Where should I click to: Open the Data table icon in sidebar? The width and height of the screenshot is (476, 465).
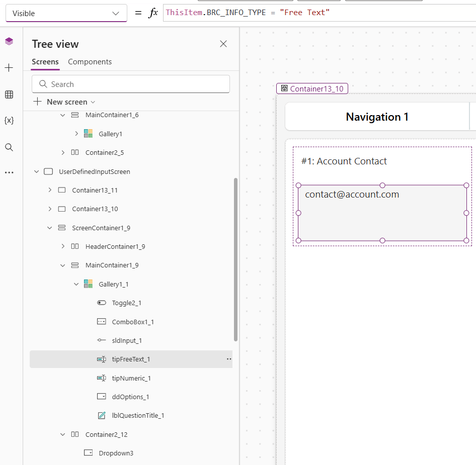[9, 95]
